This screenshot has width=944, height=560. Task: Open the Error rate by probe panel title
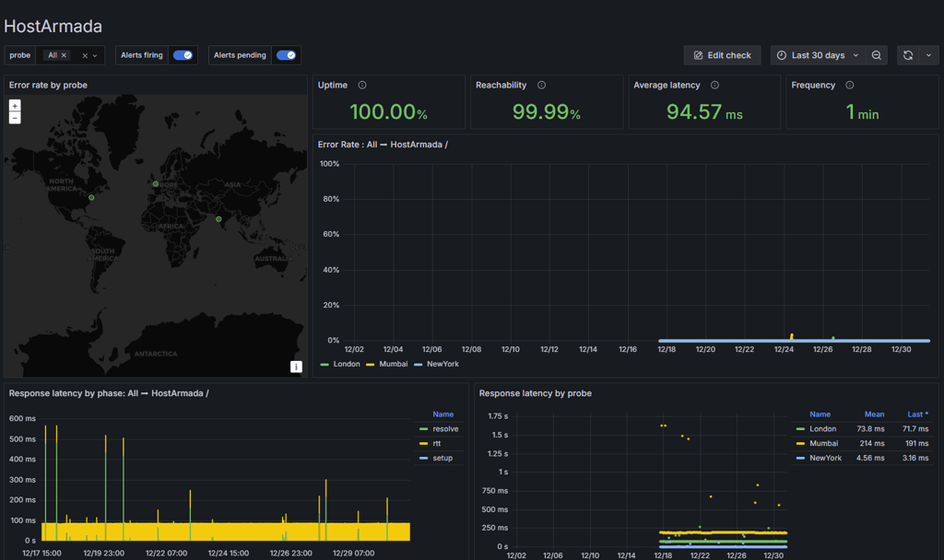[x=48, y=85]
